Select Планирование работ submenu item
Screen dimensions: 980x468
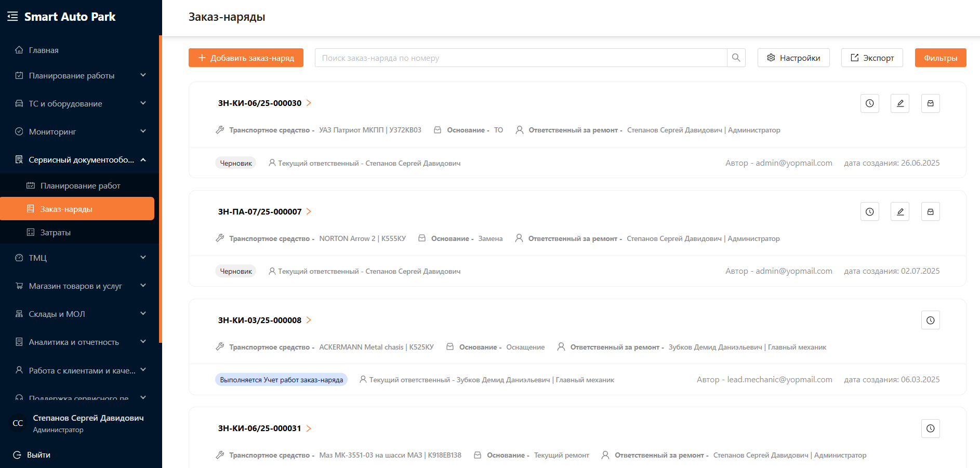pyautogui.click(x=80, y=186)
